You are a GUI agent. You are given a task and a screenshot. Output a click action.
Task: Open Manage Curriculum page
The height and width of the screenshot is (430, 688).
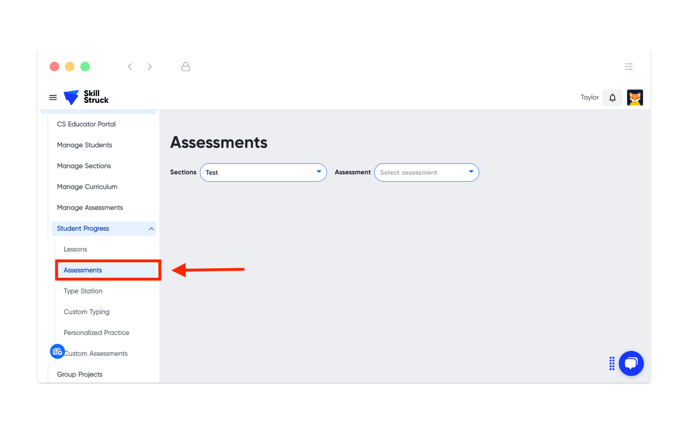(87, 186)
